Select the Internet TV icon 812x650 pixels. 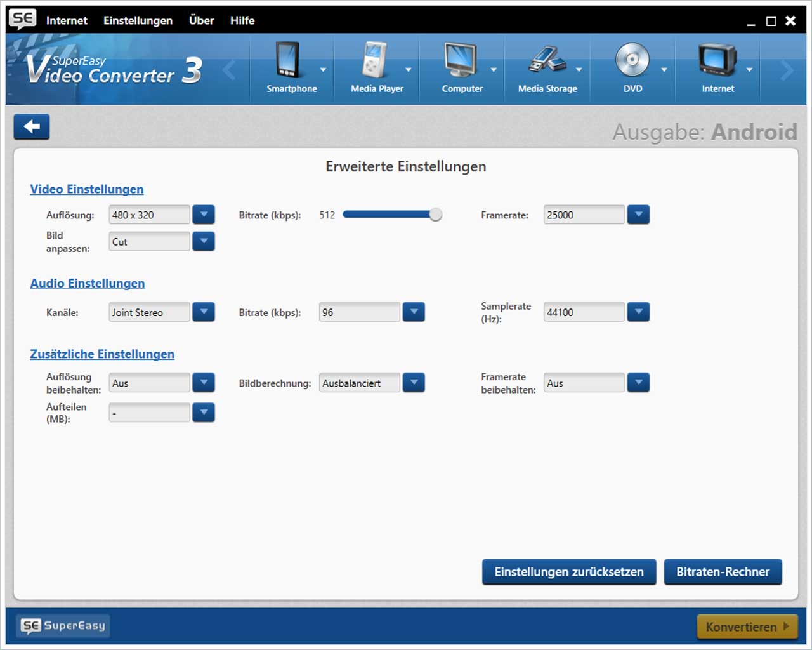[717, 62]
